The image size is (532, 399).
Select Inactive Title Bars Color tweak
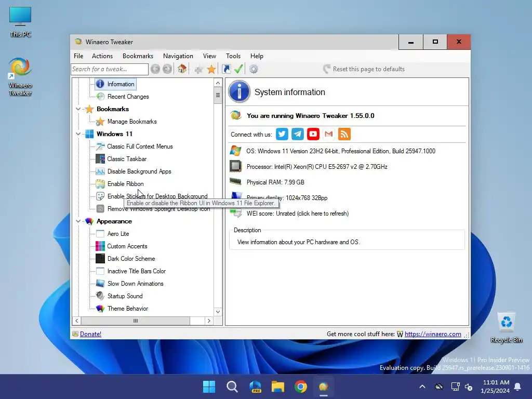137,271
